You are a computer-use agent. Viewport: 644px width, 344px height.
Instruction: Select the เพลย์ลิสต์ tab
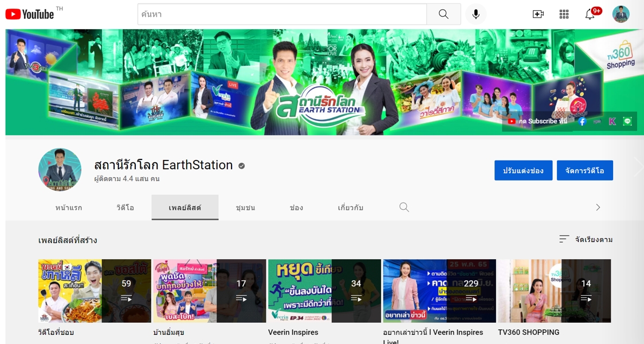tap(185, 208)
